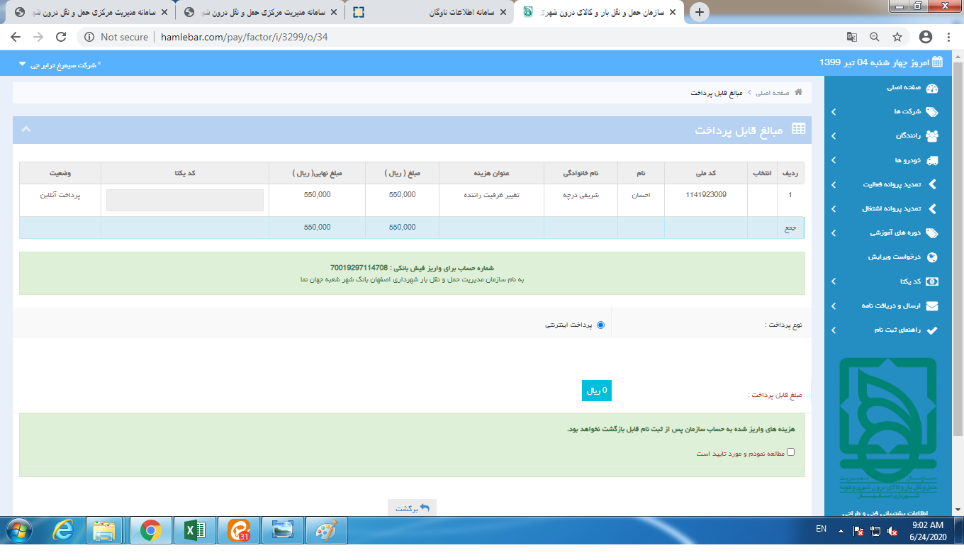The image size is (964, 560).
Task: Click the bookmark star in address bar
Action: pyautogui.click(x=897, y=37)
